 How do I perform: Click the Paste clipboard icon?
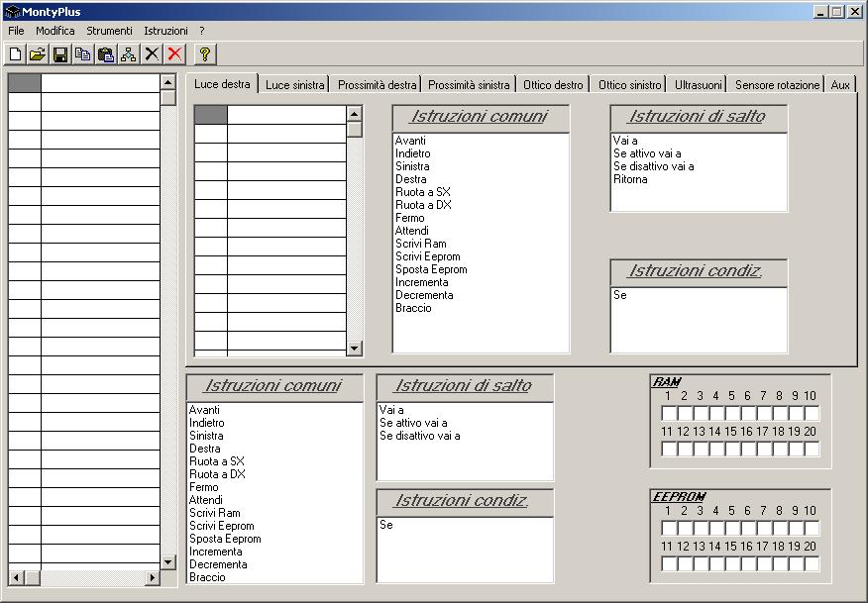coord(106,54)
